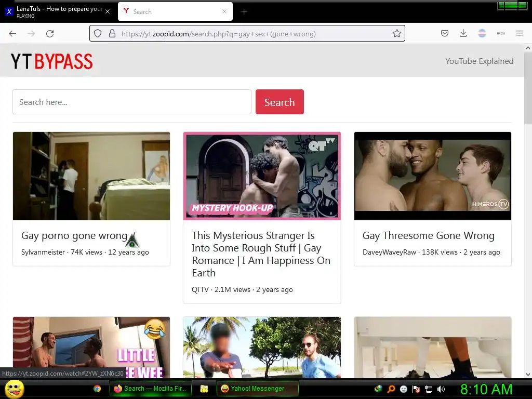
Task: Click the flag with red X tray icon
Action: 416,389
